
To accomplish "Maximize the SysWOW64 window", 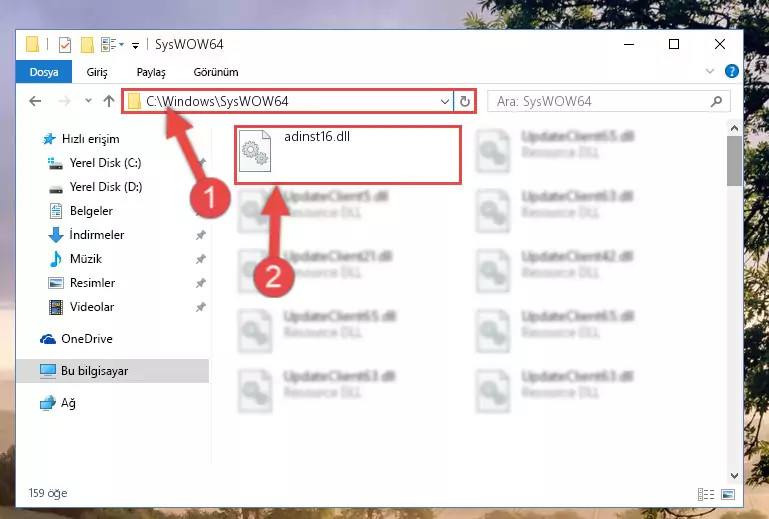I will [x=674, y=45].
